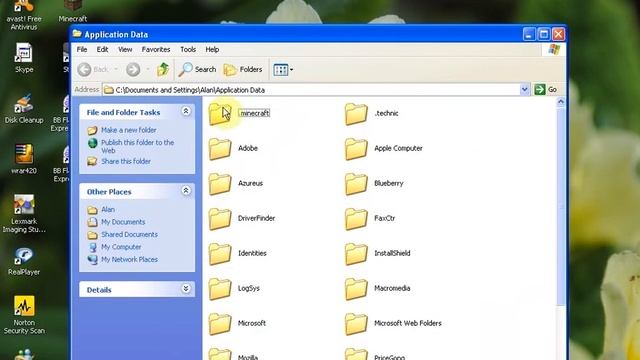
Task: Open the View menu
Action: point(125,49)
